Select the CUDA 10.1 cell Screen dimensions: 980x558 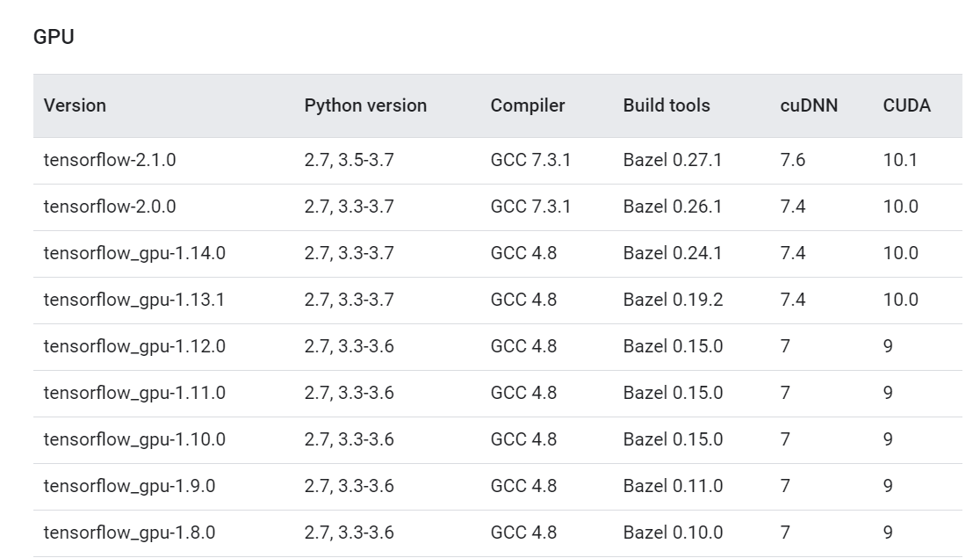(x=900, y=161)
